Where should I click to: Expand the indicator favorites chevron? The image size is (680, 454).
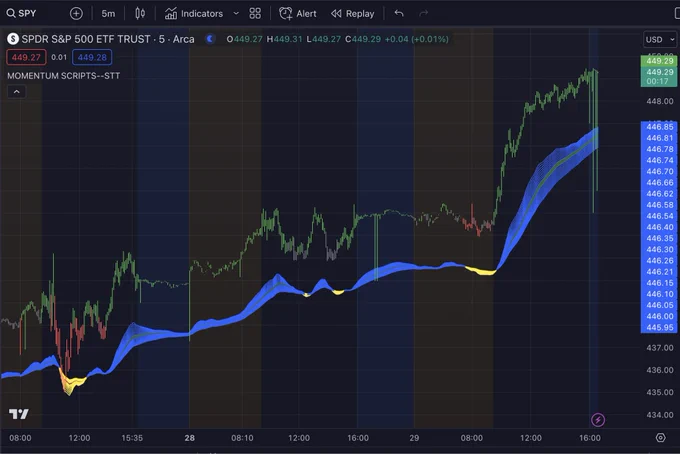pyautogui.click(x=236, y=13)
